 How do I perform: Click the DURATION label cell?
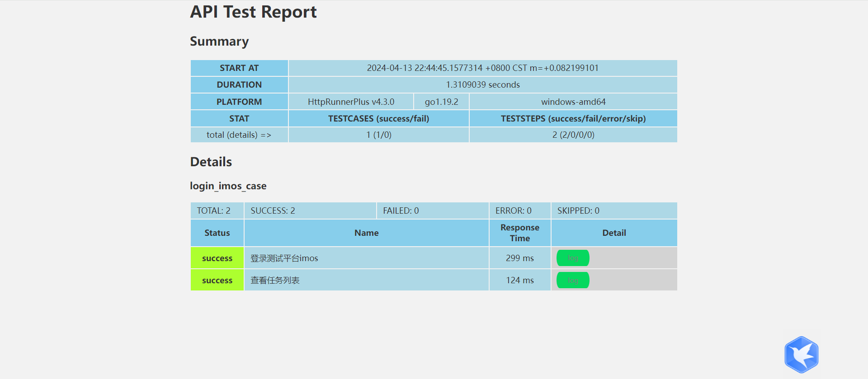(239, 84)
